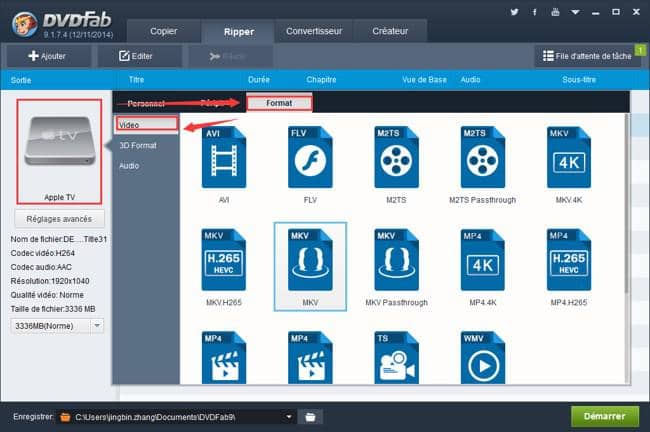
Task: Select the 3D Format category
Action: point(138,146)
